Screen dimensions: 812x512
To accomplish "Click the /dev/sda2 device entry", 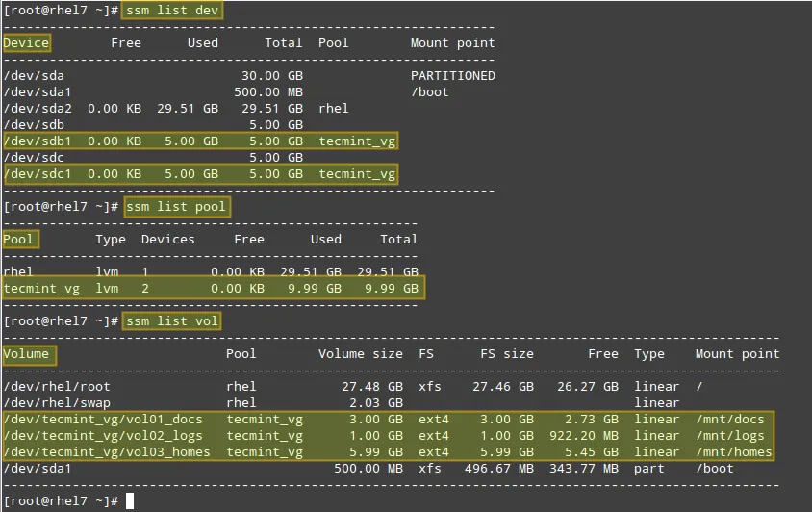I will [34, 109].
